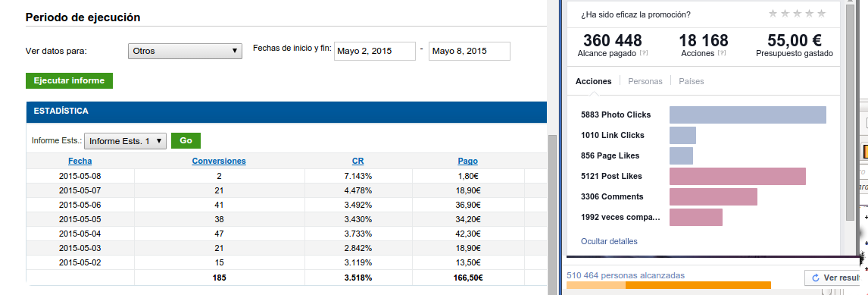Click the 5883 Photo Clicks bar
Image resolution: width=868 pixels, height=295 pixels.
748,115
